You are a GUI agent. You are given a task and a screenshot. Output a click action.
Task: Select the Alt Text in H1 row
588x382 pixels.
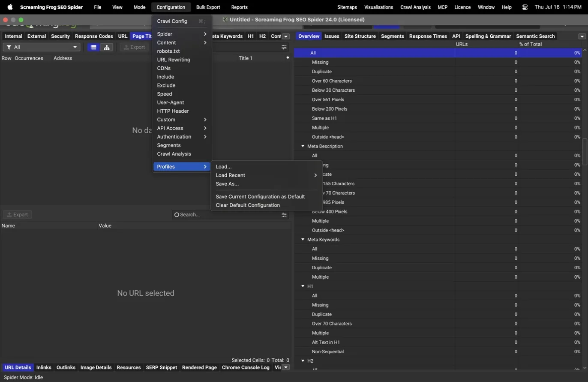tap(438, 343)
